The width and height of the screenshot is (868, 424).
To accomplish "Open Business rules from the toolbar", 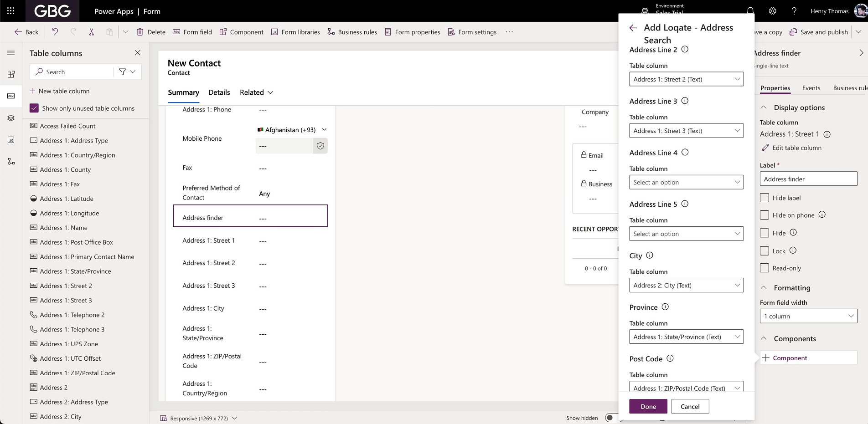I will click(x=352, y=32).
